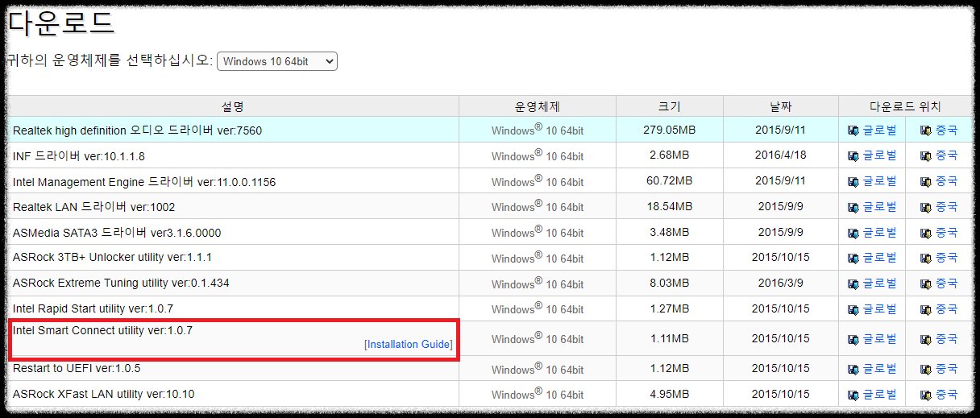
Task: Click the 글로벌 download icon for Restart to UEFI
Action: pos(853,369)
